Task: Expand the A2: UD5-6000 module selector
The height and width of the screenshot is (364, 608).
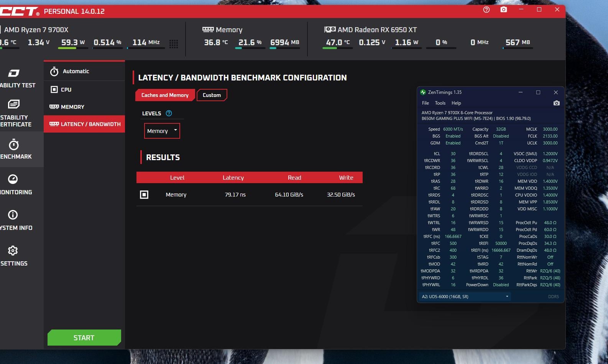Action: [464, 297]
